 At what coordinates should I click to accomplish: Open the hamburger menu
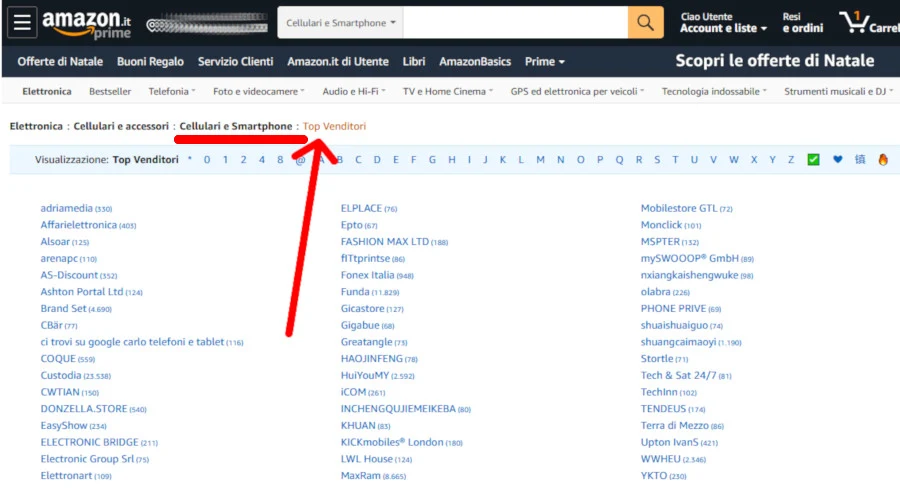[23, 22]
